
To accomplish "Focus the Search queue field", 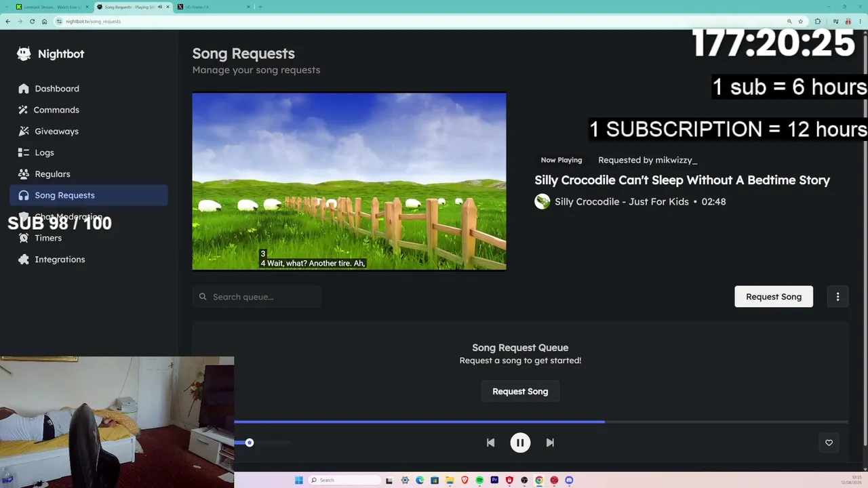I will (x=256, y=297).
